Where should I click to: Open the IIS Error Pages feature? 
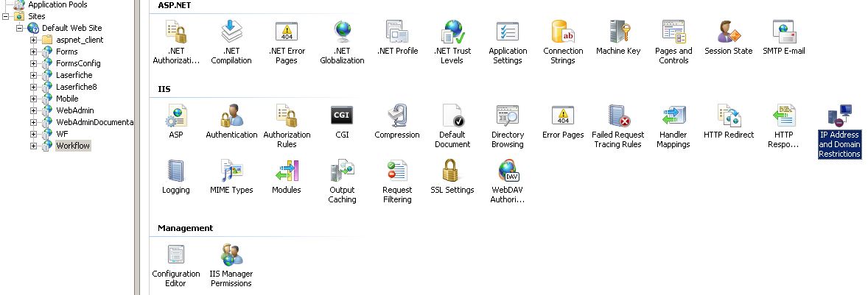(x=563, y=122)
